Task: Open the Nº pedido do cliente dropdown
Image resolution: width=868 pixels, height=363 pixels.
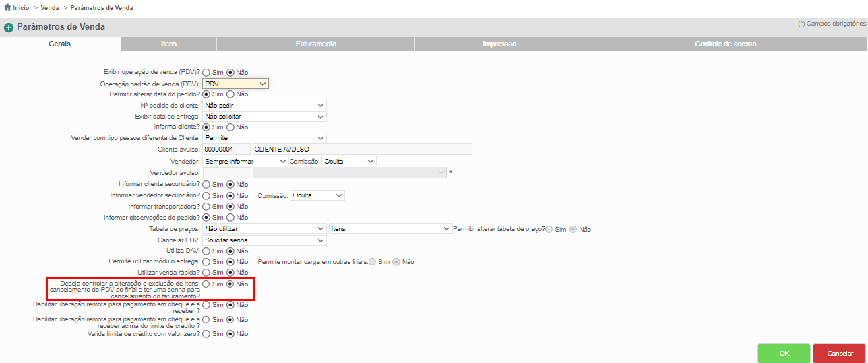Action: click(264, 106)
